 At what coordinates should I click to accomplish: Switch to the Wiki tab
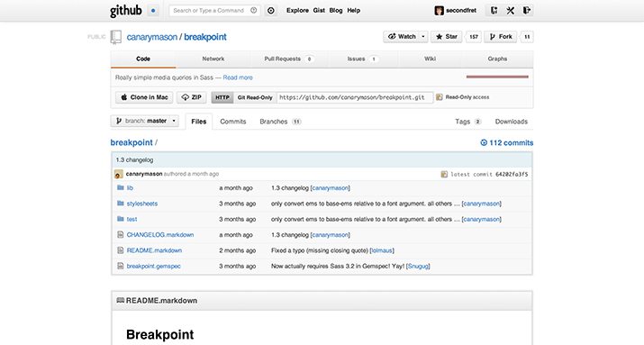430,59
